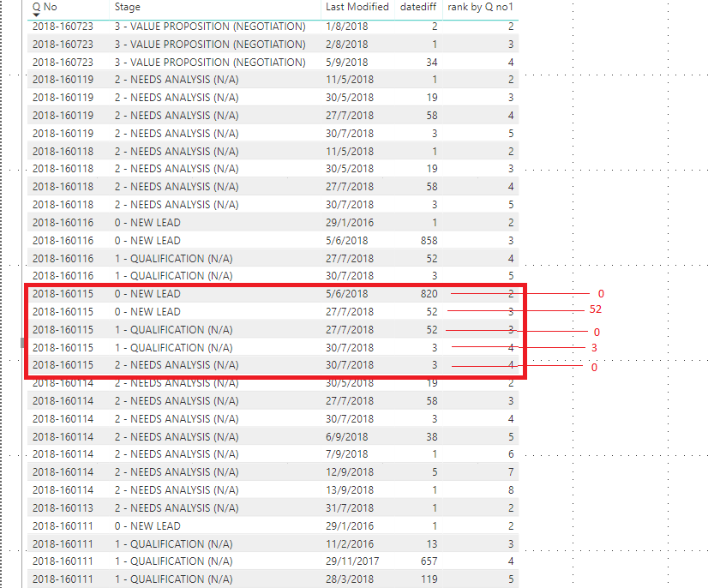Click QUALIFICATION stage in the 11/2/2016 row
The width and height of the screenshot is (708, 588).
(x=173, y=544)
